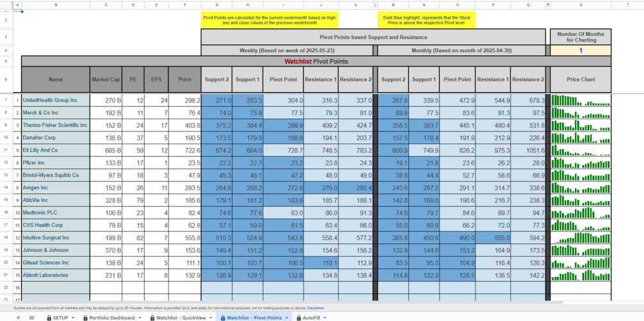Select the Intuitive Surgical Inc name cell

(56, 238)
